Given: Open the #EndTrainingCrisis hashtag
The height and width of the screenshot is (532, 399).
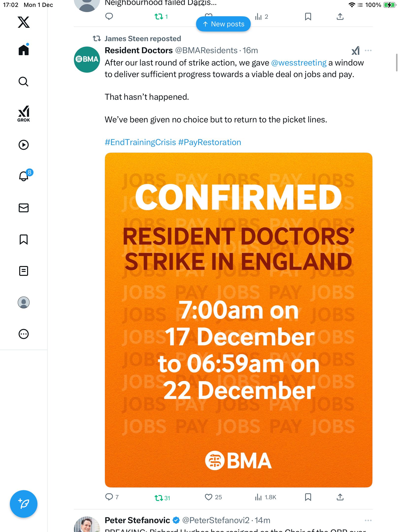Looking at the screenshot, I should [x=140, y=142].
